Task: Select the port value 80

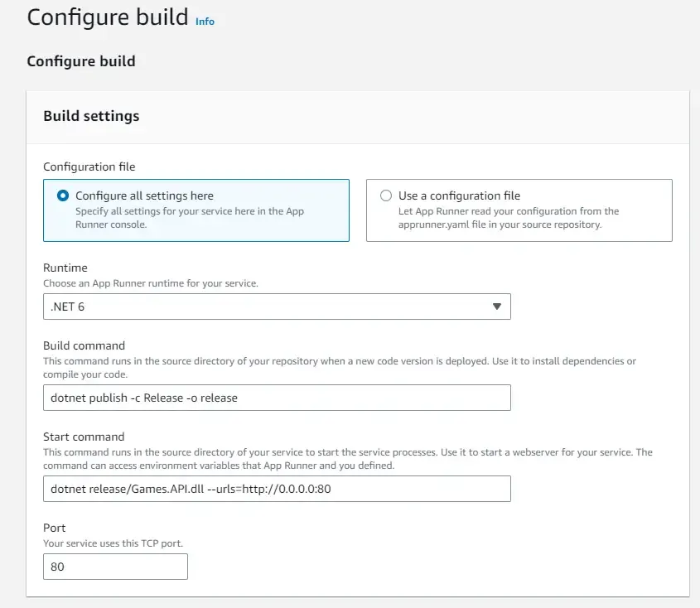Action: 56,567
